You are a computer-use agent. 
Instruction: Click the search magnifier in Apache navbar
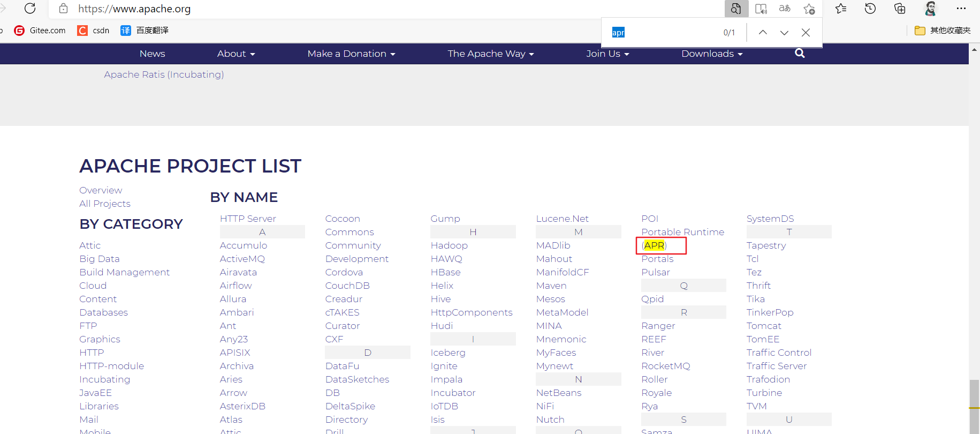[x=800, y=53]
